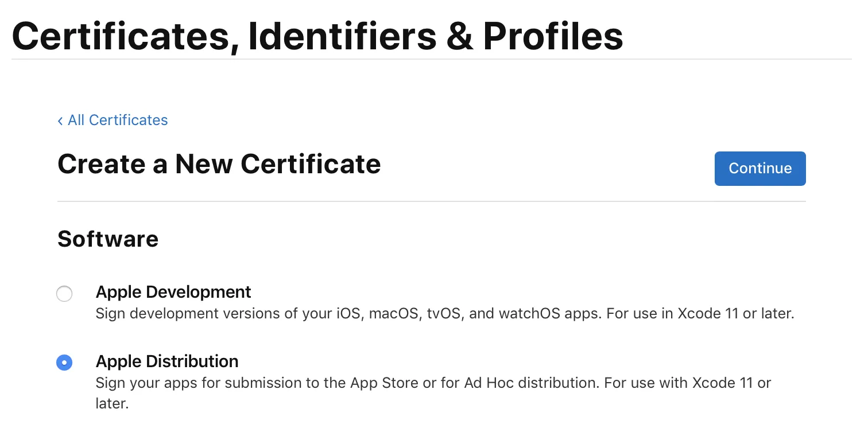Select the Apple Distribution radio button
868x436 pixels.
click(x=64, y=363)
